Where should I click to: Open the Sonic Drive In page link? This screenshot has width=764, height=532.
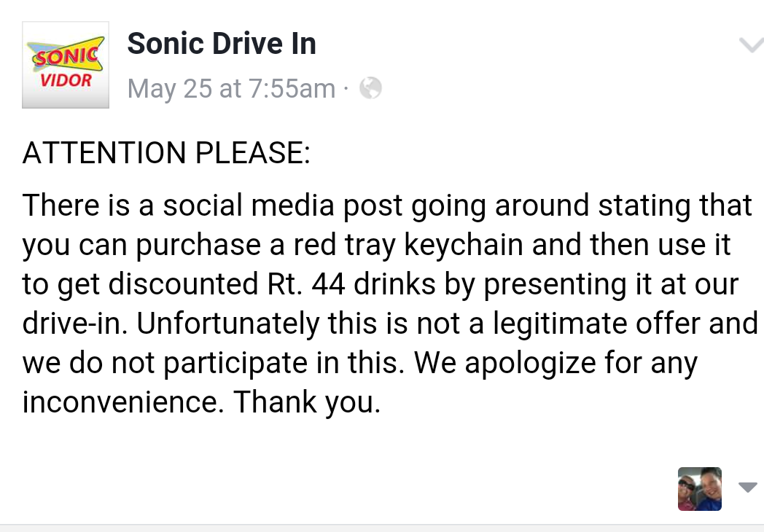click(x=222, y=43)
